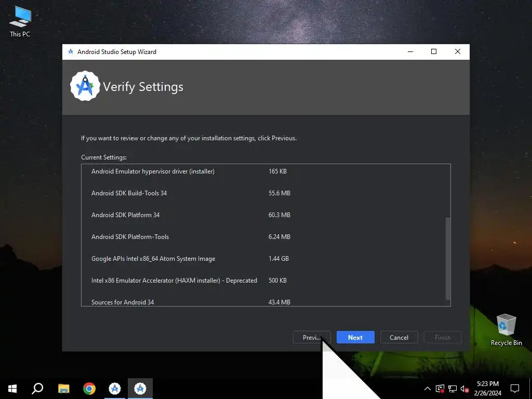Click the Current Settings label

click(x=104, y=157)
